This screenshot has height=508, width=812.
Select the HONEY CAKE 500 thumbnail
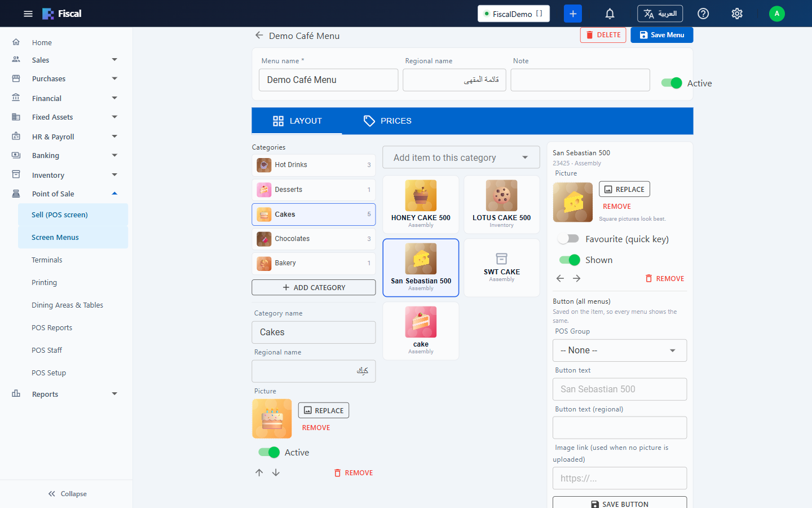[421, 195]
